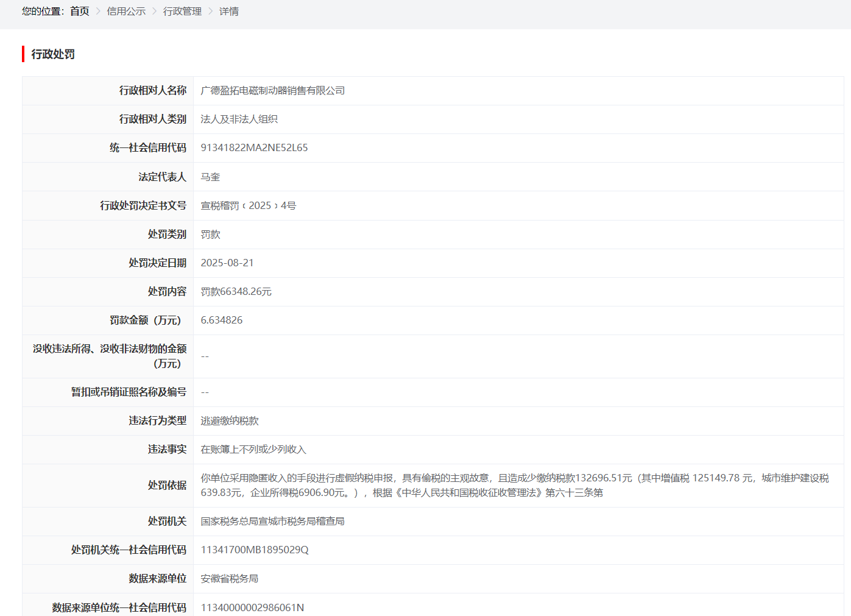The image size is (851, 616).
Task: Click the 处罚依据 label
Action: coord(168,486)
